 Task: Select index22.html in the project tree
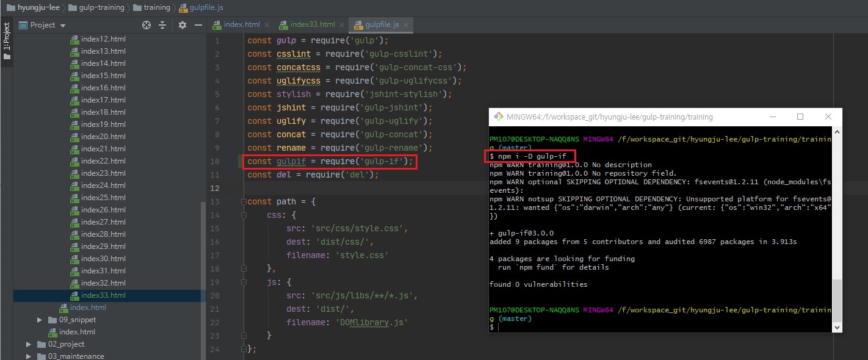click(103, 161)
